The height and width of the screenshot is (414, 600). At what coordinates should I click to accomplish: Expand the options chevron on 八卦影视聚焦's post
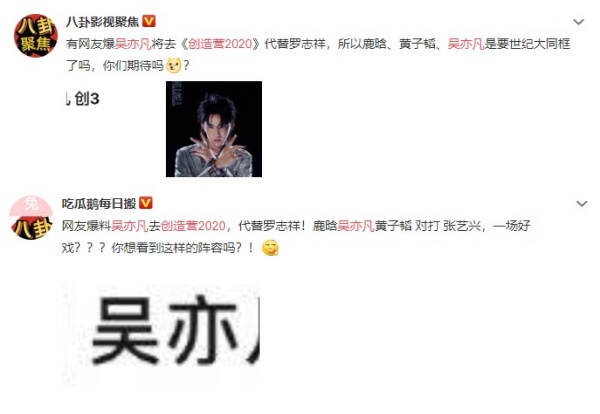point(579,22)
